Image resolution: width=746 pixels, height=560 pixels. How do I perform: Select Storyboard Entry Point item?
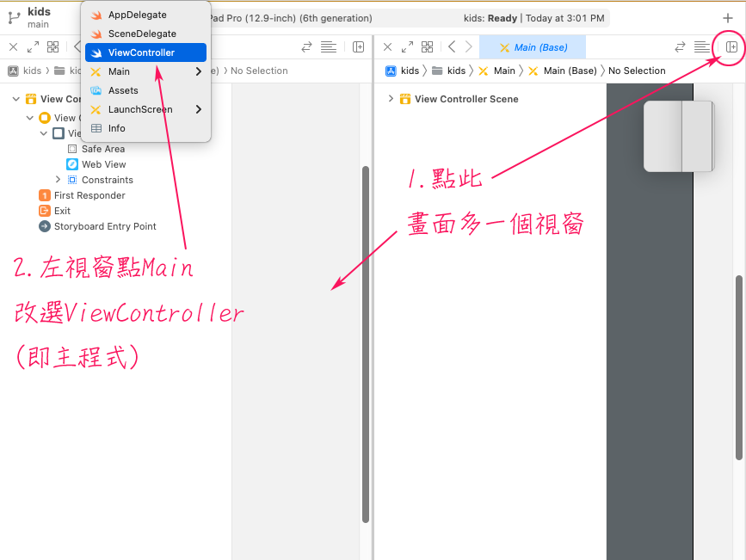click(x=105, y=226)
